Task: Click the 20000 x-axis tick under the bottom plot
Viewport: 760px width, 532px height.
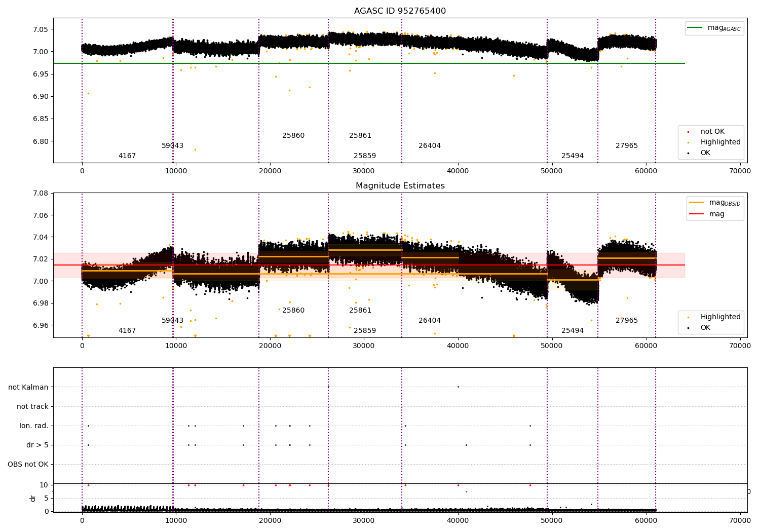Action: coord(270,520)
